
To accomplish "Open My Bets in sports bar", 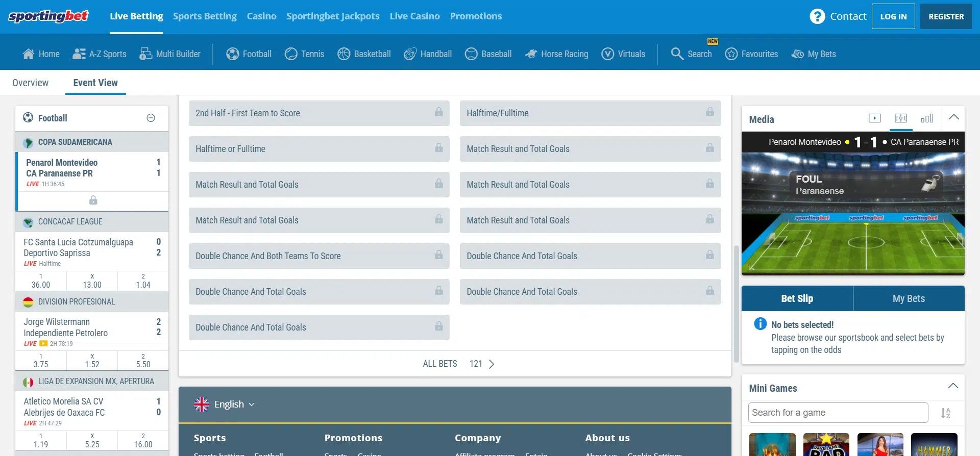I will (x=814, y=54).
